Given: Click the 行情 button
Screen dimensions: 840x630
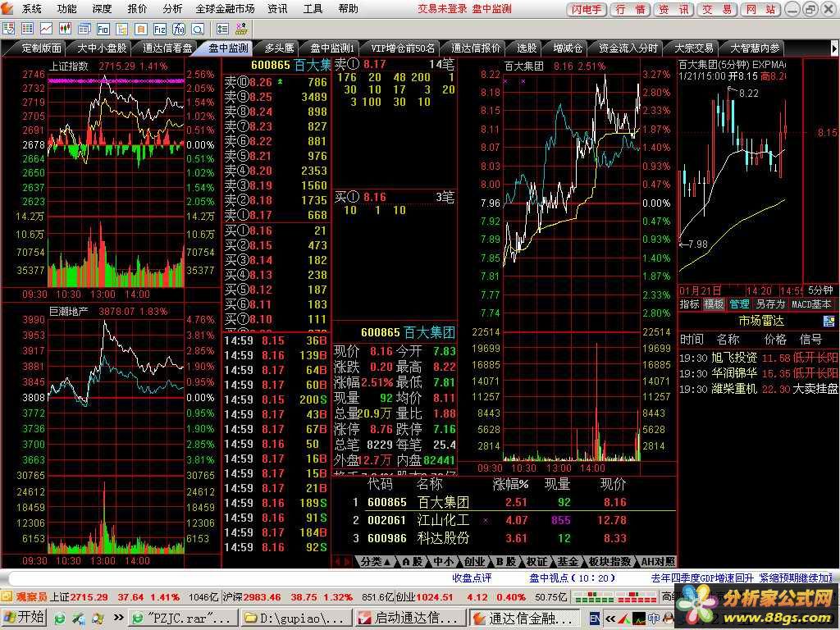Looking at the screenshot, I should point(630,9).
